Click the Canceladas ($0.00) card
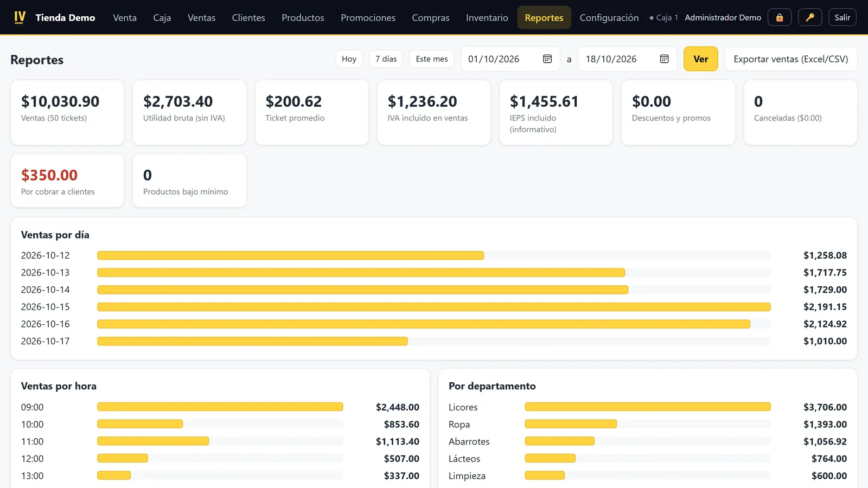This screenshot has height=488, width=868. tap(801, 113)
